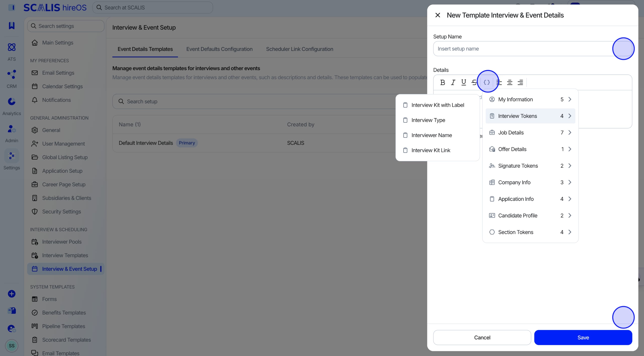The height and width of the screenshot is (356, 644).
Task: Click the Primary badge
Action: [x=187, y=143]
